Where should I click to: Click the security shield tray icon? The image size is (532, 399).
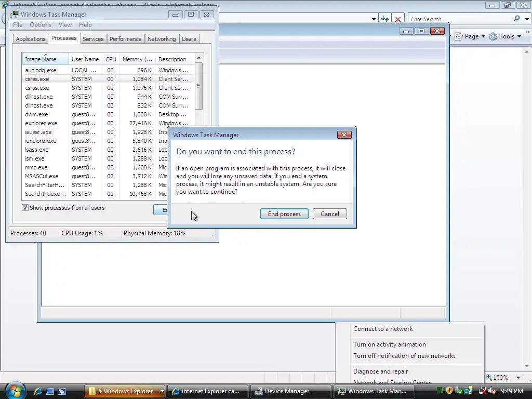449,391
